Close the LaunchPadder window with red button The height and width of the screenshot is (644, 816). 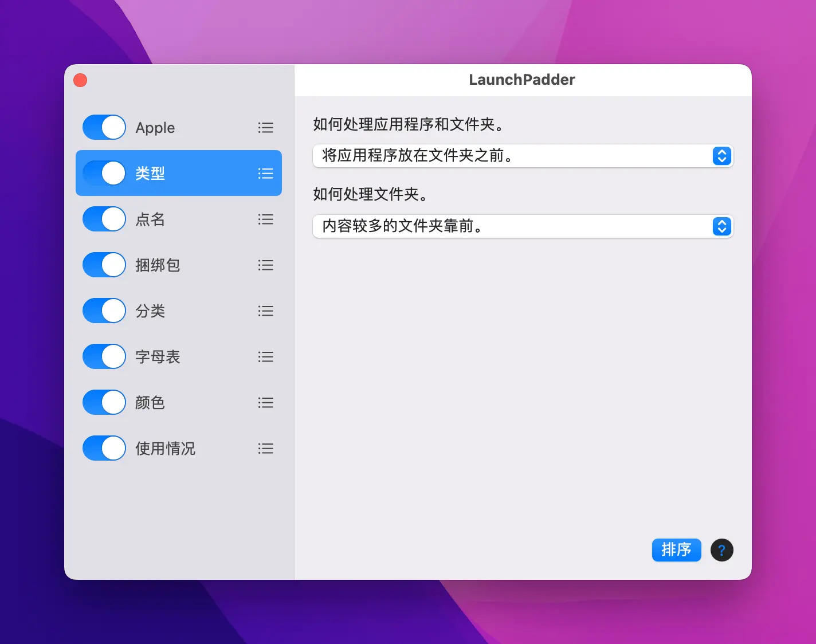80,80
